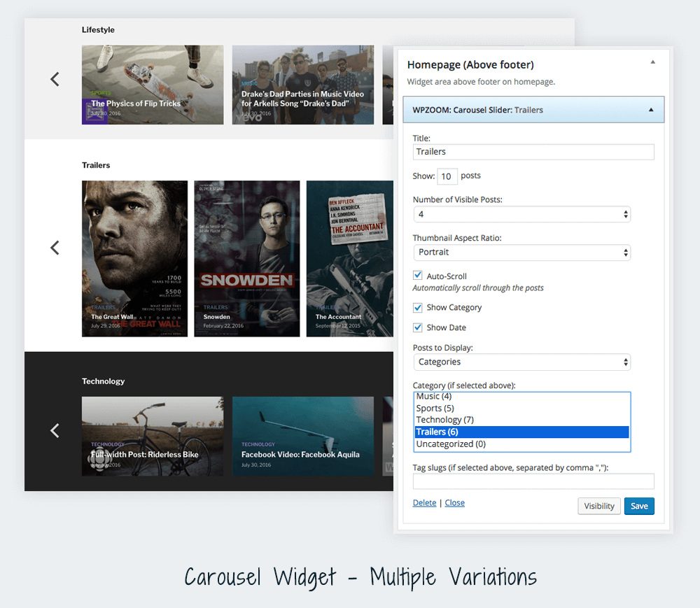Click the Lifestyle section heading
This screenshot has height=608, width=700.
coord(98,30)
